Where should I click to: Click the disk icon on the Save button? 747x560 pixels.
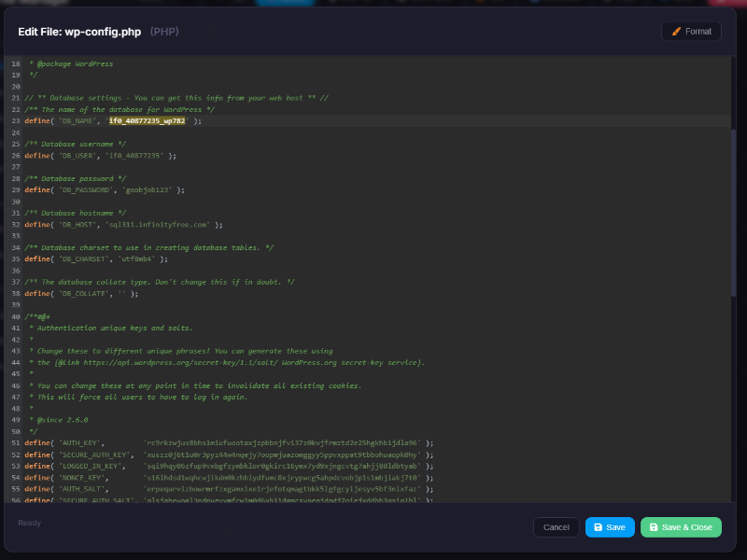pyautogui.click(x=599, y=527)
